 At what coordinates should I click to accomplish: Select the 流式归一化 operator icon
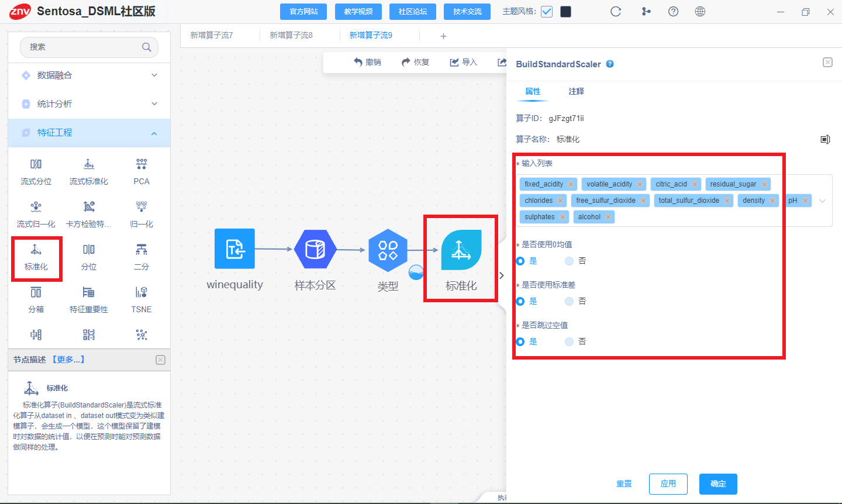click(x=36, y=207)
